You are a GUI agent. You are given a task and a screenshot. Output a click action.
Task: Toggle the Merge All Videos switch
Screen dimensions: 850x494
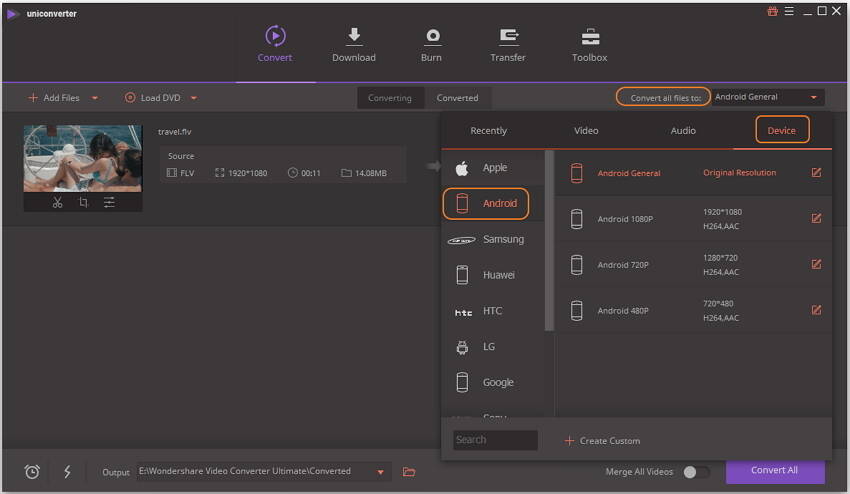[696, 472]
